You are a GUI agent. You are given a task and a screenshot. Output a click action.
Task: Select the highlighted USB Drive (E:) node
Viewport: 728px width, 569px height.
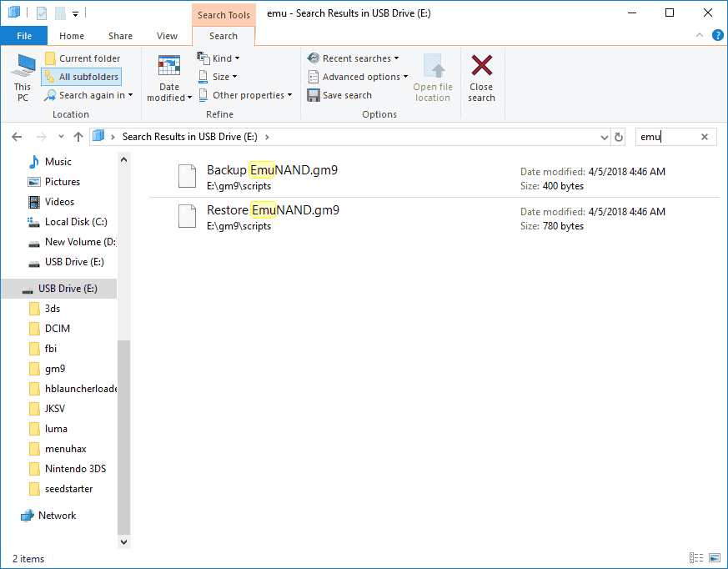click(x=59, y=289)
